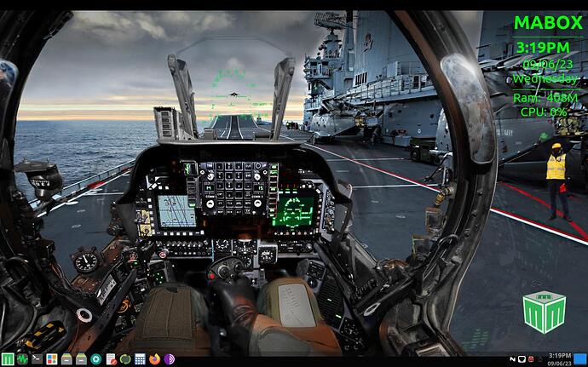The width and height of the screenshot is (588, 367).
Task: Click the Wednesday label in the widget
Action: click(x=545, y=78)
